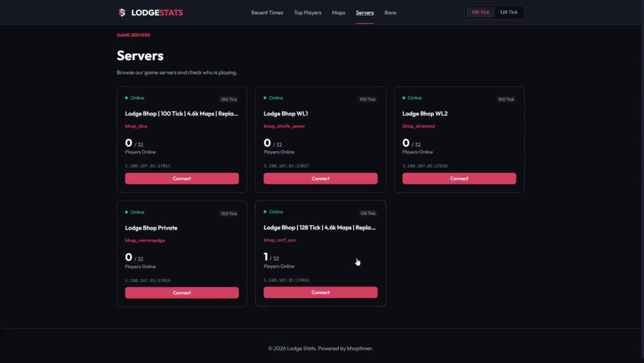Connect to Lodge Bhop WL2 server
644x363 pixels.
coord(459,179)
